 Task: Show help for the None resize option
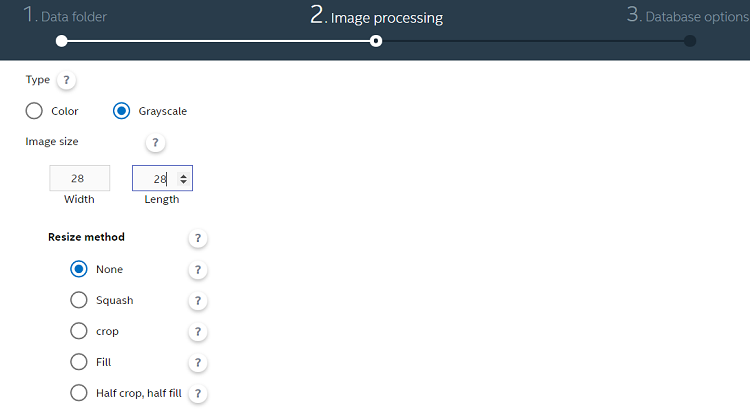coord(198,270)
